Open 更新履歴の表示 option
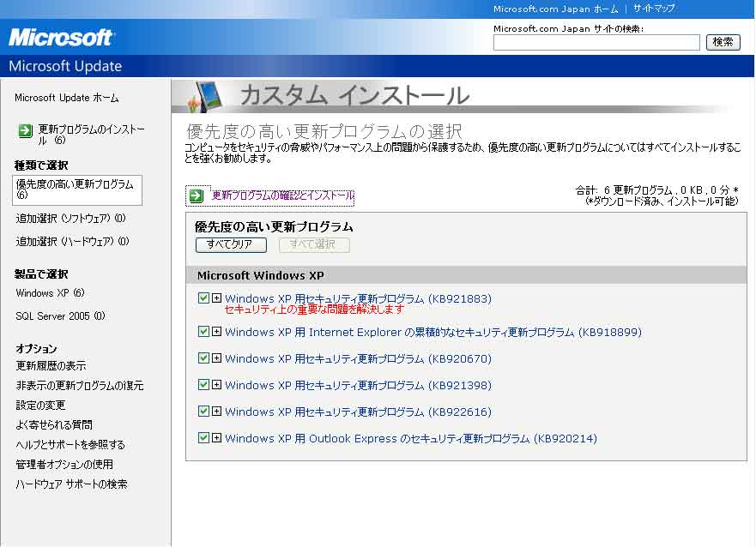 coord(51,365)
